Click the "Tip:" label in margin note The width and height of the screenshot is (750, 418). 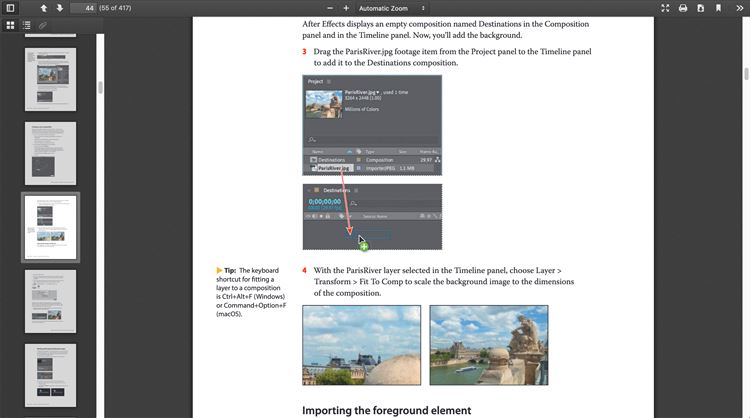click(x=230, y=270)
